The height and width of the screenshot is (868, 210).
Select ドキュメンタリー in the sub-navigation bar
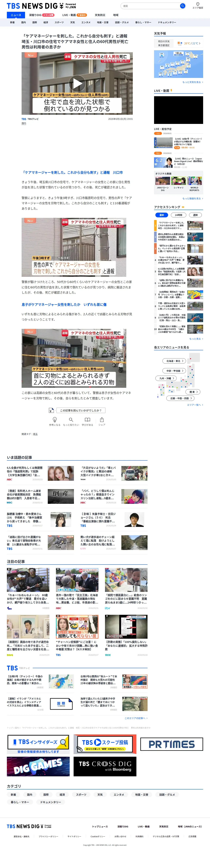point(167,23)
